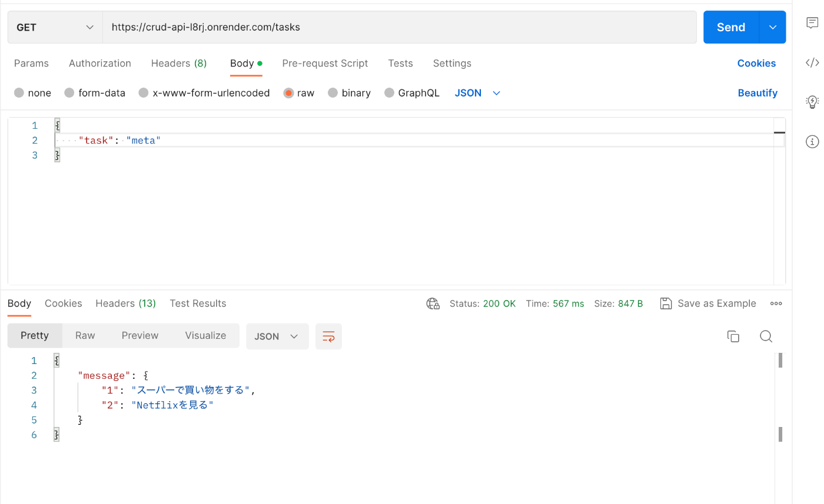The image size is (824, 504).
Task: Copy response body with copy icon
Action: [x=733, y=336]
